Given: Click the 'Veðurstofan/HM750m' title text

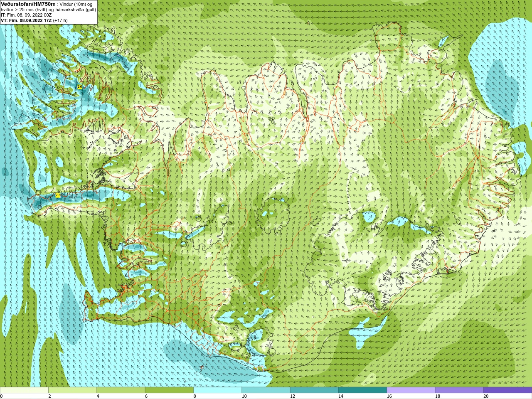Looking at the screenshot, I should pos(28,4).
